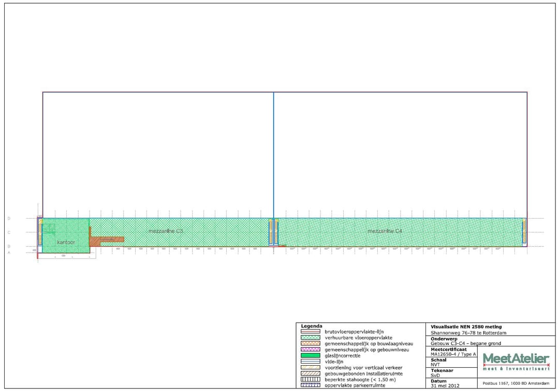Select the green verhuurbare vloeroppervlakte legend swatch

click(310, 337)
